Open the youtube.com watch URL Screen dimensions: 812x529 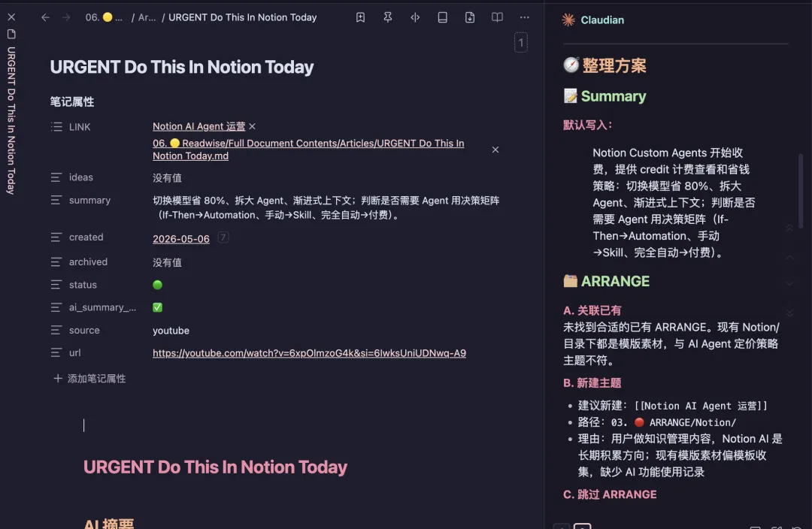click(309, 353)
